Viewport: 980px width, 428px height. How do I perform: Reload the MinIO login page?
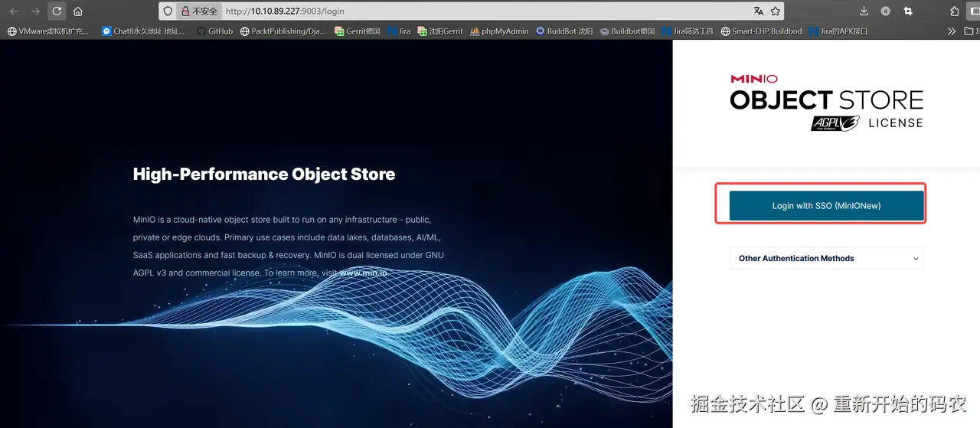[57, 11]
